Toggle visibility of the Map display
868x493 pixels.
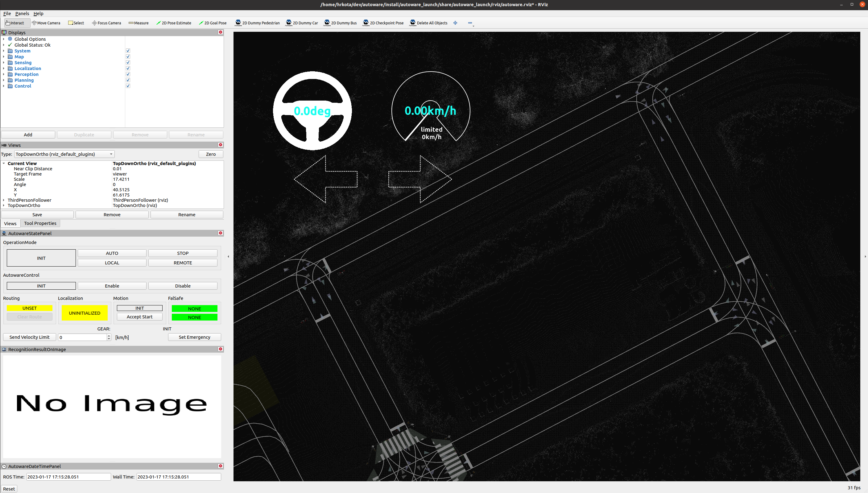tap(128, 56)
